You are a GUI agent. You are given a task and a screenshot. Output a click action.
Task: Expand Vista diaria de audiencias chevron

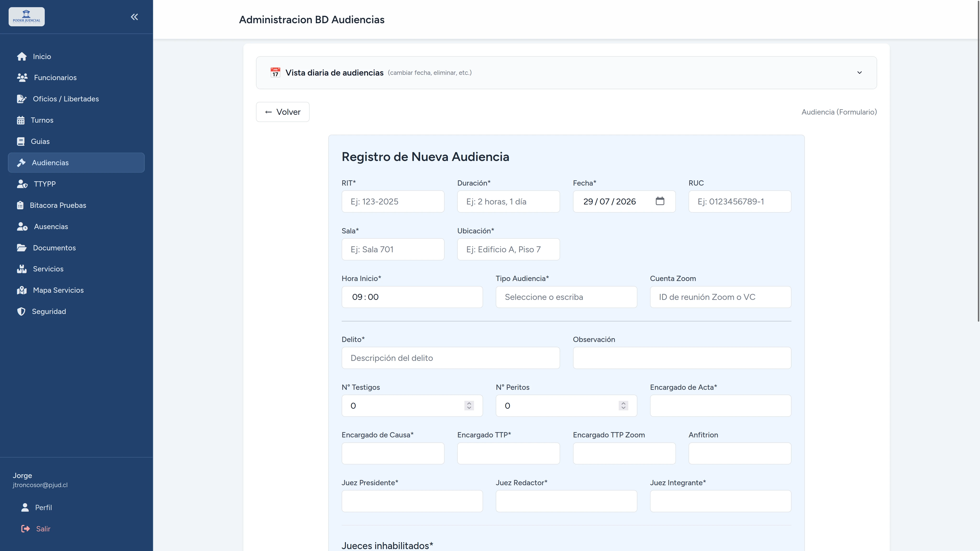point(859,73)
